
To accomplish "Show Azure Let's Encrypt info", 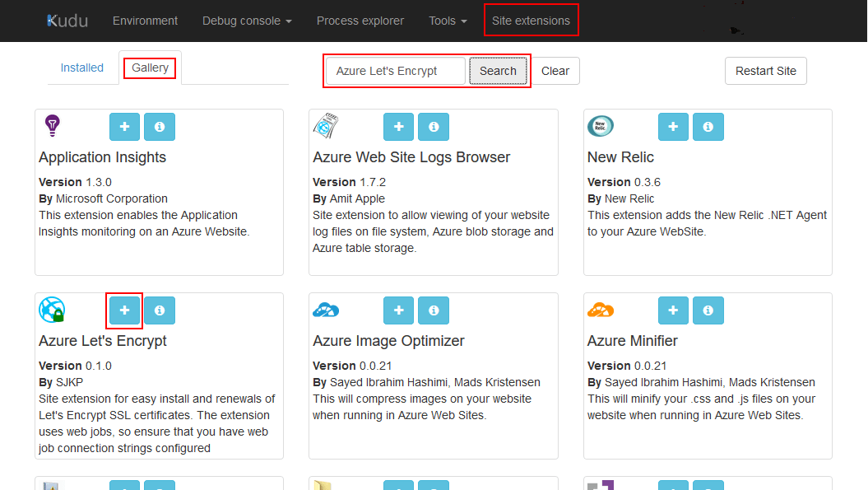I will point(160,310).
